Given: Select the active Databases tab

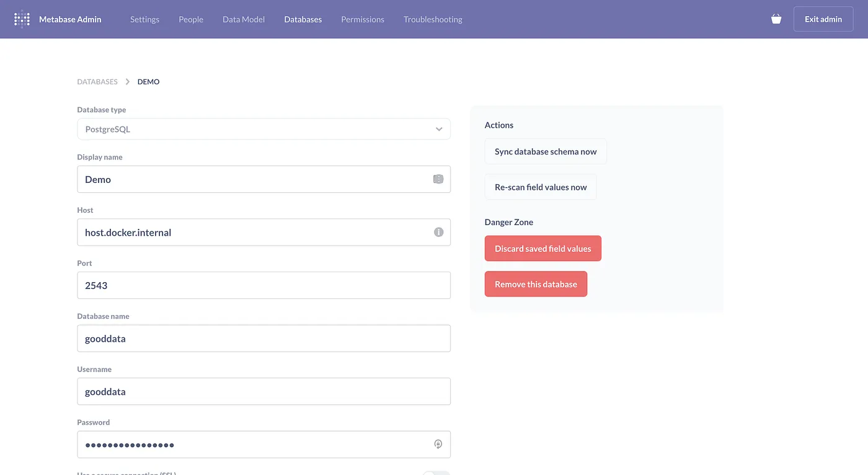Looking at the screenshot, I should pyautogui.click(x=303, y=19).
